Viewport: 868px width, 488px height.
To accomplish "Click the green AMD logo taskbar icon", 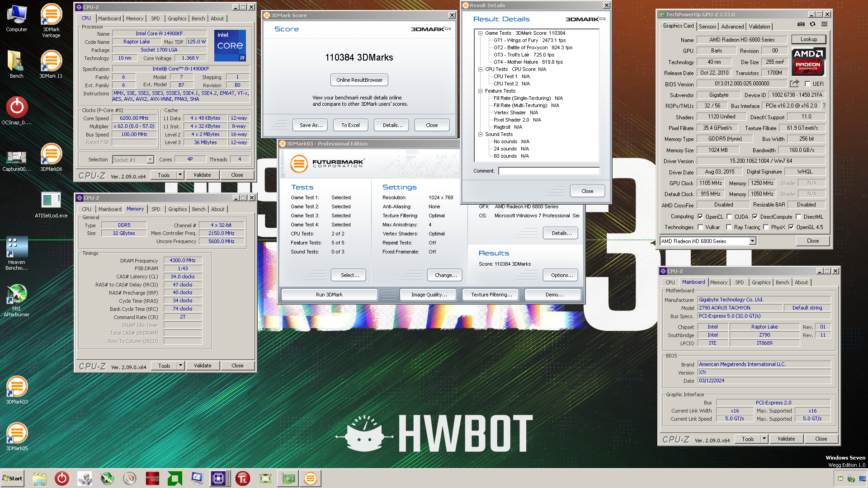I will (175, 479).
